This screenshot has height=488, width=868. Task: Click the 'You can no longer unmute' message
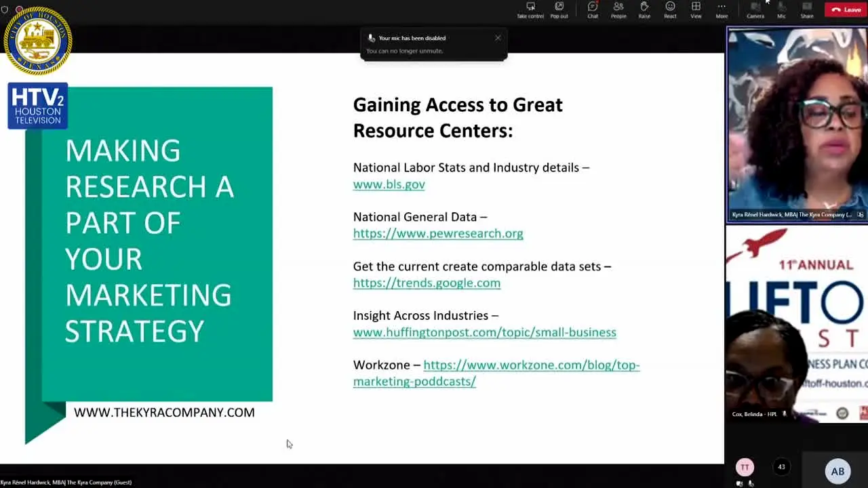coord(405,51)
